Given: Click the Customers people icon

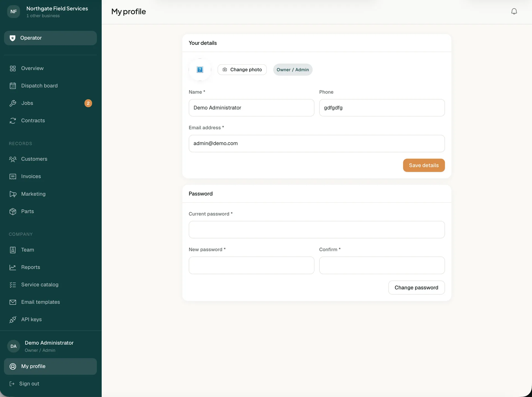Looking at the screenshot, I should tap(13, 159).
